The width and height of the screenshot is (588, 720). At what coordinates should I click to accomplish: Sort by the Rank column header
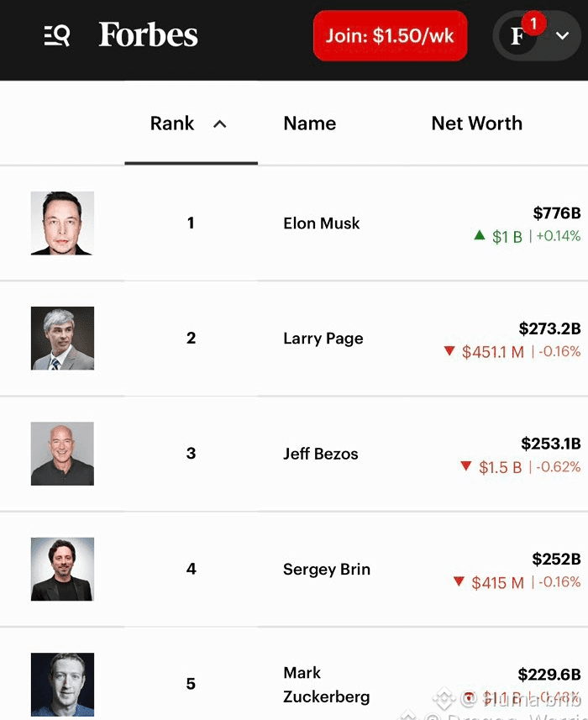(172, 124)
